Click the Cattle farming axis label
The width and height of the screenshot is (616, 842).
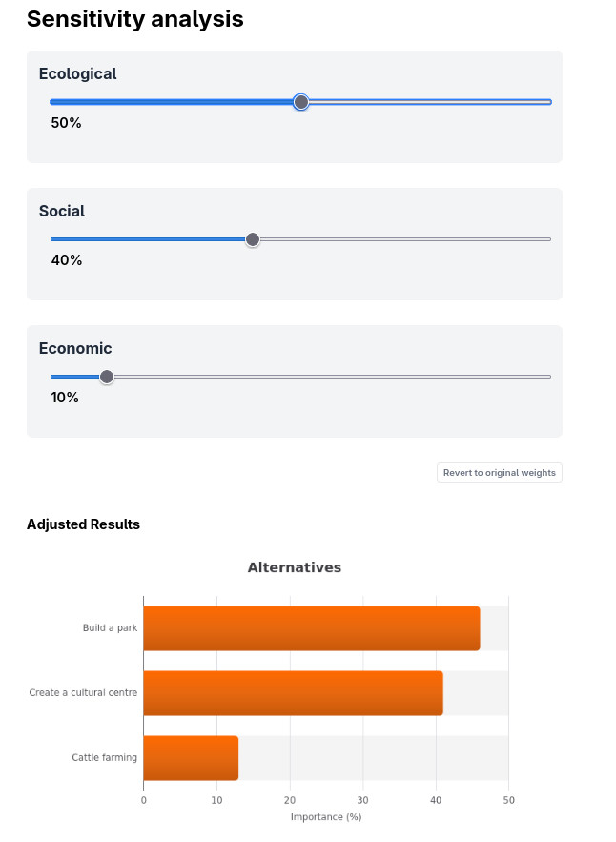point(105,758)
